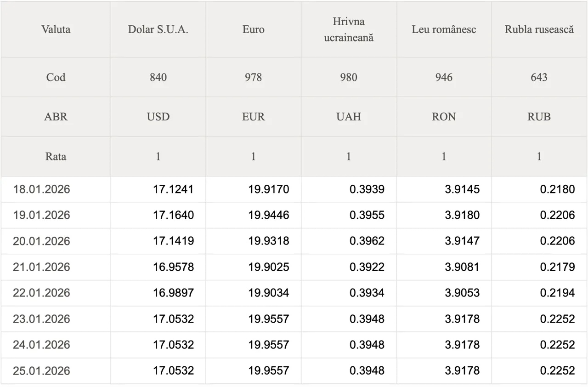Click the Rubla rusească column header

point(539,29)
